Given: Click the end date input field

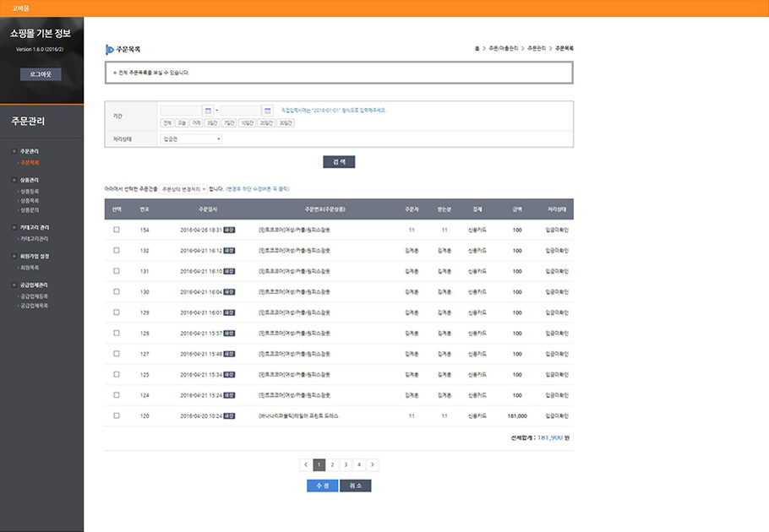Looking at the screenshot, I should tap(241, 111).
